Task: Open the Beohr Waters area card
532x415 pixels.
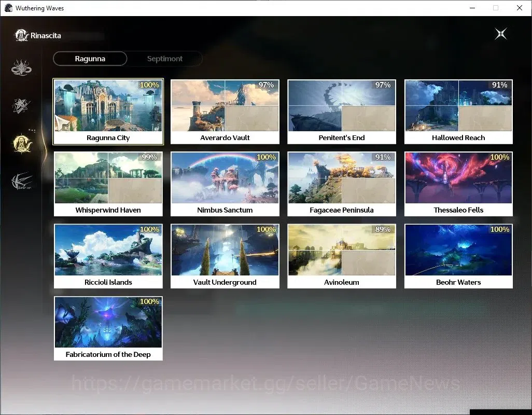Action: click(x=458, y=256)
